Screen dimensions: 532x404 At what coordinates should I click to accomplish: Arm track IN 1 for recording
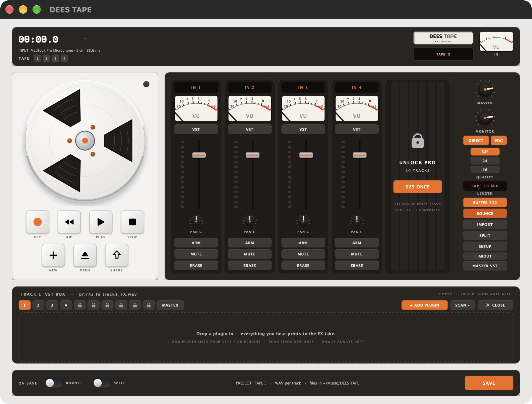196,243
